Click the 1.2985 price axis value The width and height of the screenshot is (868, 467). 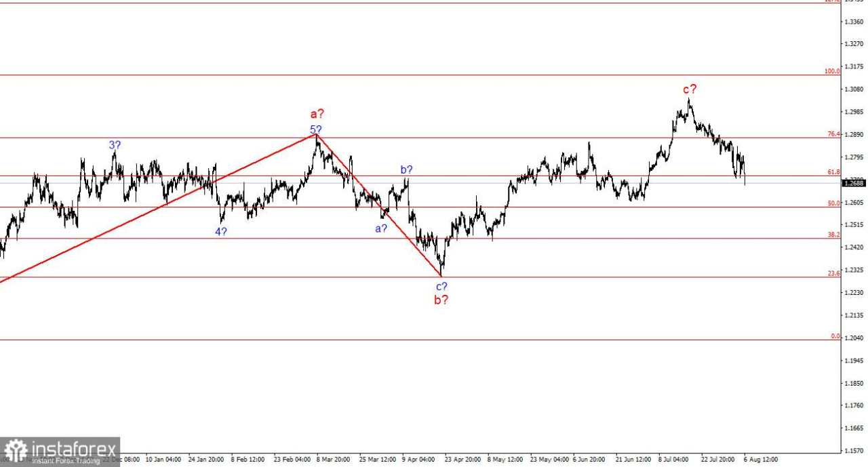854,112
